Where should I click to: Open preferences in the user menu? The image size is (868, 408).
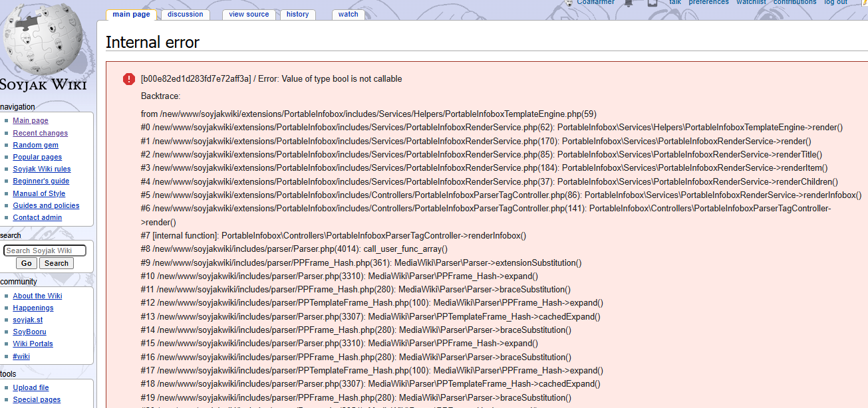(708, 3)
